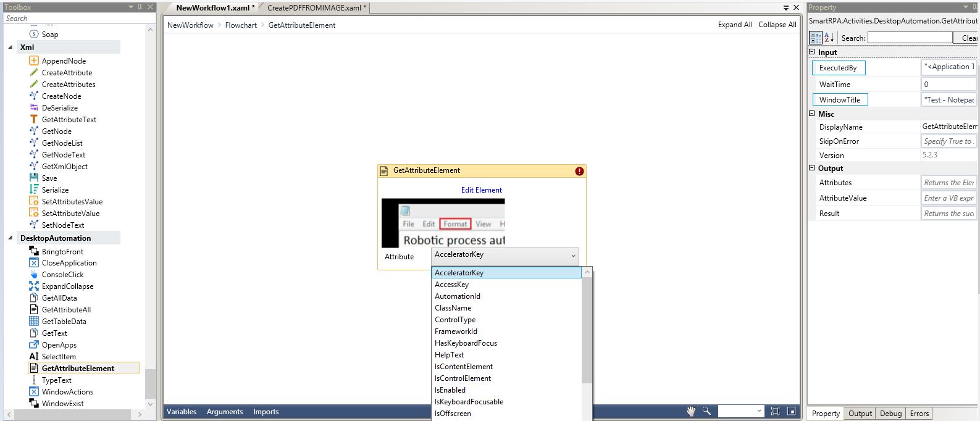Image resolution: width=980 pixels, height=421 pixels.
Task: Collapse the DesktopAutomation toolbox group
Action: [x=10, y=238]
